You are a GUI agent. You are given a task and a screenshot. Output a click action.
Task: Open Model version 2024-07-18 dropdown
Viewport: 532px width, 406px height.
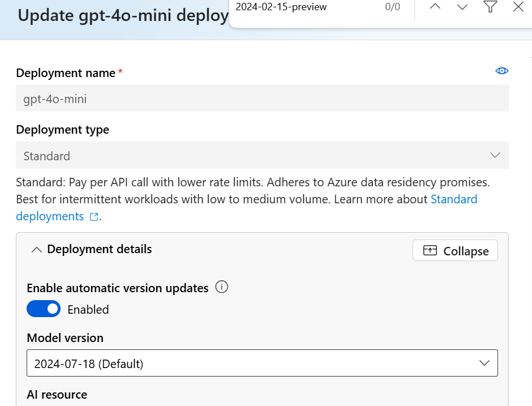[262, 364]
